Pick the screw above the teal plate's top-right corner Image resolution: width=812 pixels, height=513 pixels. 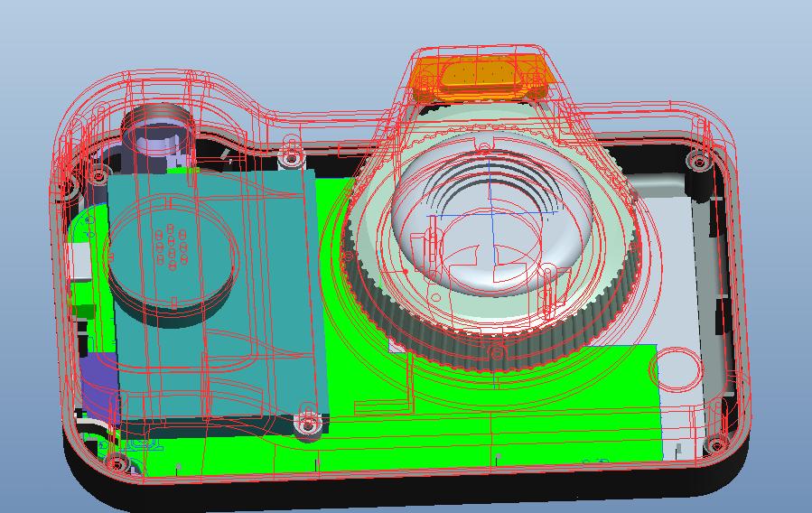point(290,159)
